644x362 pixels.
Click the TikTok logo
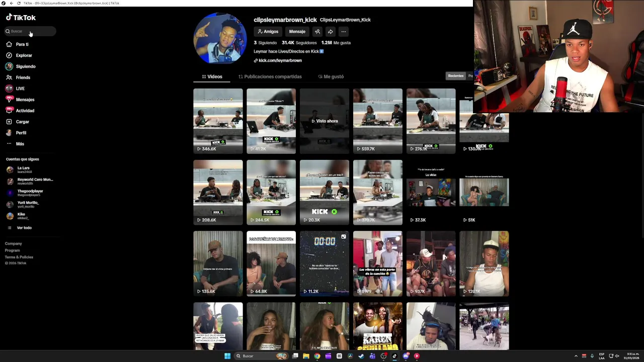(21, 18)
